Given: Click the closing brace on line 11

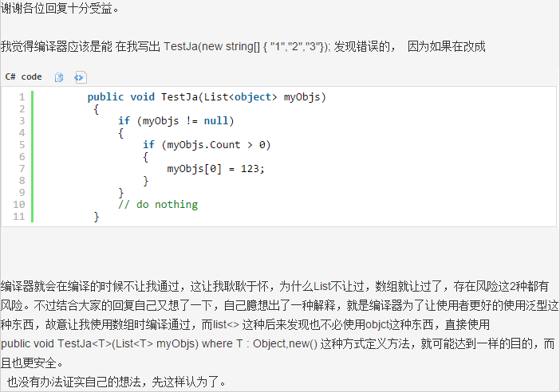Looking at the screenshot, I should click(97, 217).
